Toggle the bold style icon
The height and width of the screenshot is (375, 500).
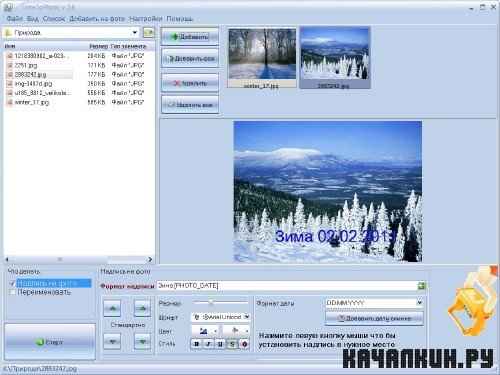pyautogui.click(x=196, y=344)
